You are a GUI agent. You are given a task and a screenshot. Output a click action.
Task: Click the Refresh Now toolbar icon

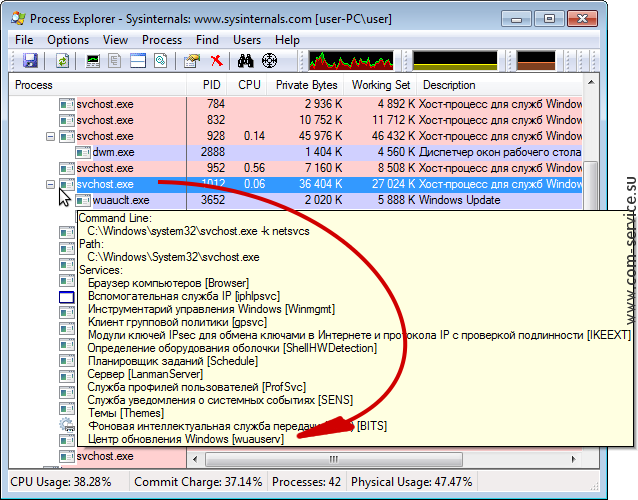[63, 61]
